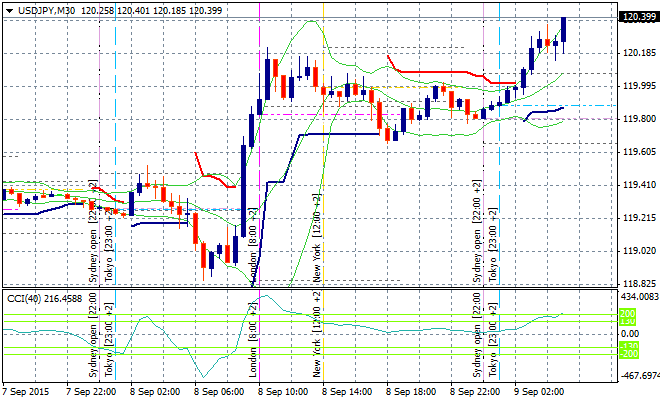Click the 120.185 price axis label
The image size is (660, 400).
[x=638, y=53]
